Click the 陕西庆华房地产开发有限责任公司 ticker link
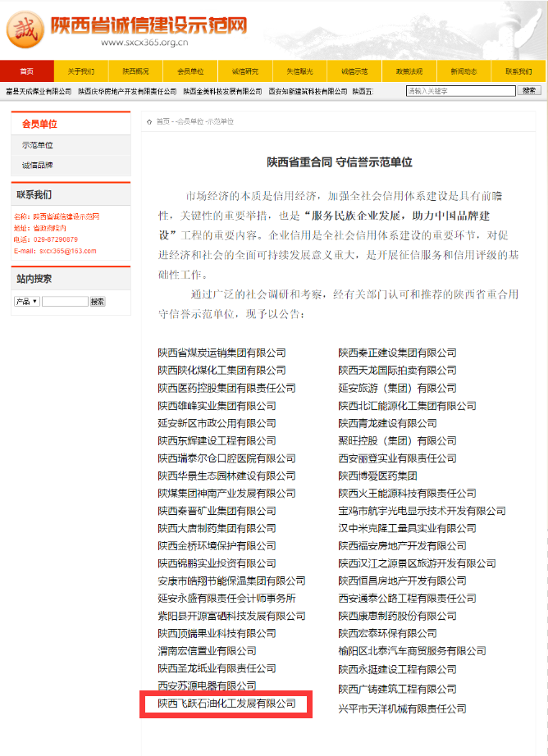Image resolution: width=548 pixels, height=756 pixels. [x=127, y=91]
